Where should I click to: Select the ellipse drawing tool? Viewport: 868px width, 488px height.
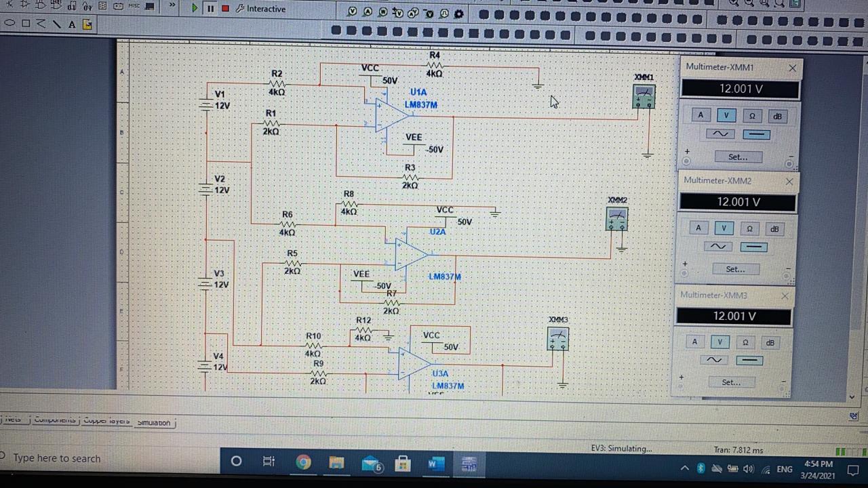10,23
